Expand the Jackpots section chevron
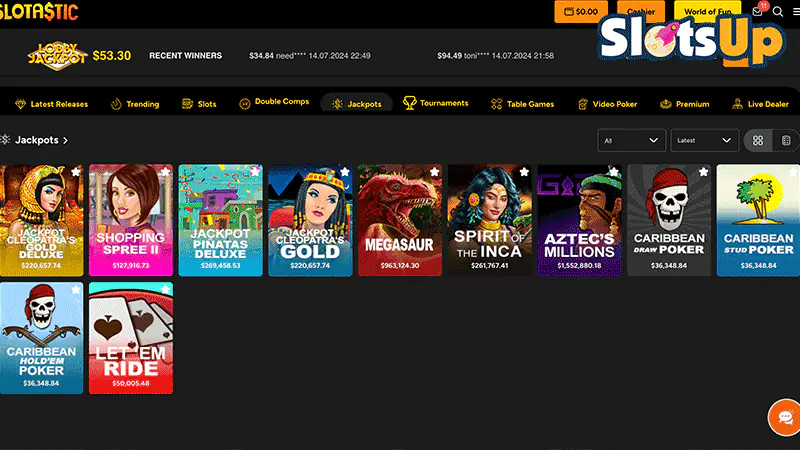 [65, 140]
